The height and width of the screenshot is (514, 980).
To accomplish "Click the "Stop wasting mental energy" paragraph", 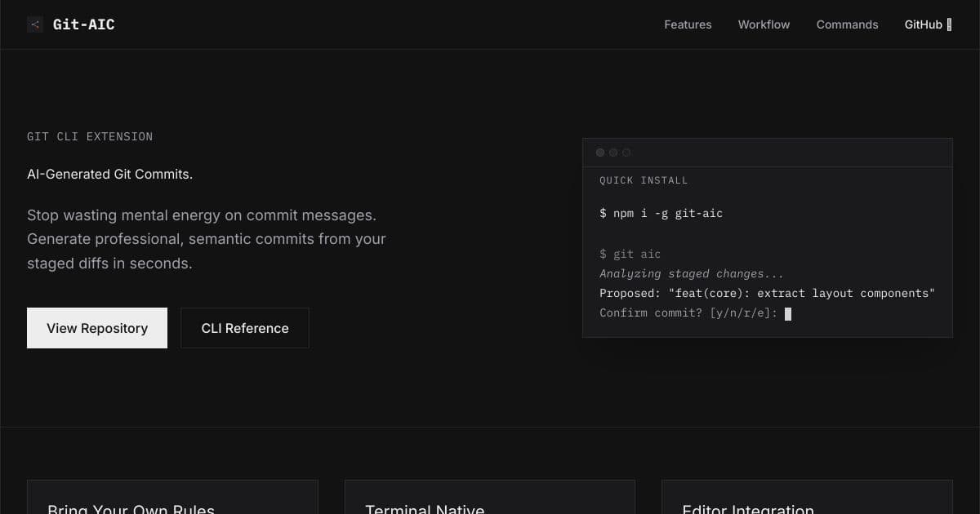I will point(207,239).
